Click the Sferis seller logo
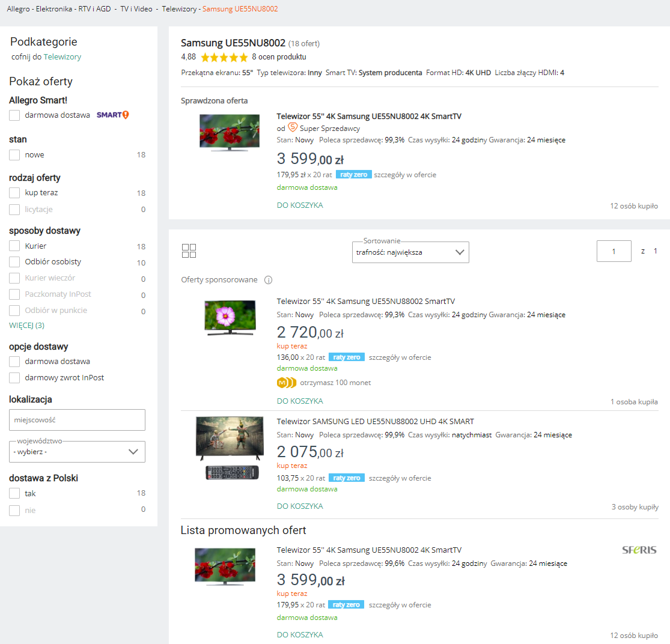670x644 pixels. (x=639, y=550)
